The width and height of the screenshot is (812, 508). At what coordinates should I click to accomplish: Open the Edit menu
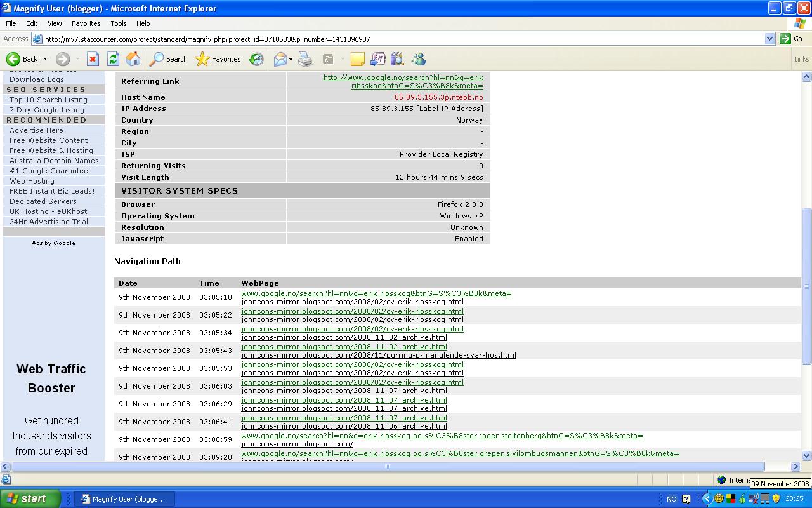pos(32,23)
